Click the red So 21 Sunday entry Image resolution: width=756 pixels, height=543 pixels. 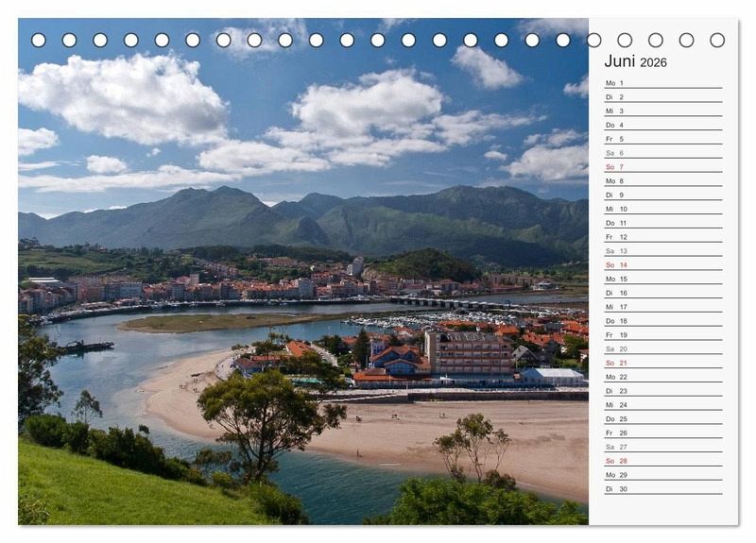pyautogui.click(x=662, y=363)
